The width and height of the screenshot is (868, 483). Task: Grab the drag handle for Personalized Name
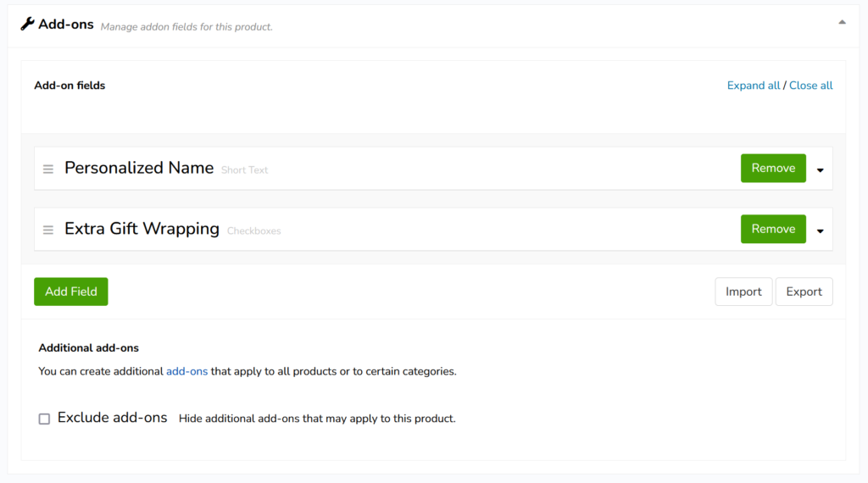[48, 169]
